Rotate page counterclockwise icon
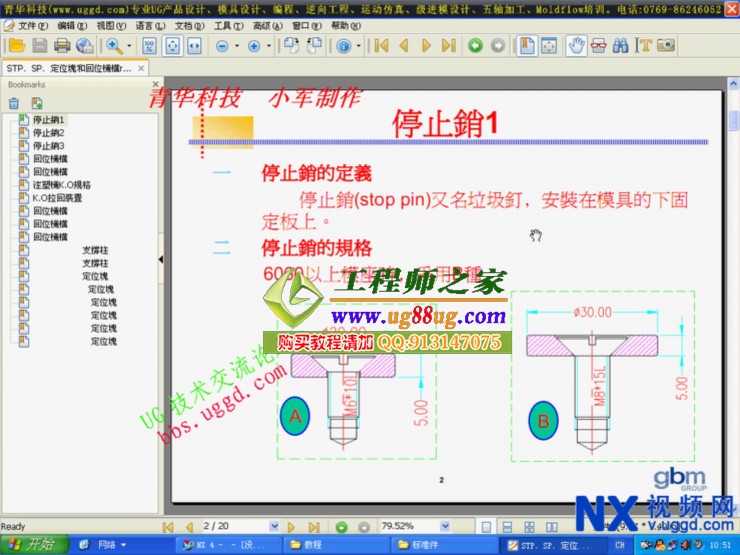This screenshot has width=740, height=555. [x=314, y=46]
